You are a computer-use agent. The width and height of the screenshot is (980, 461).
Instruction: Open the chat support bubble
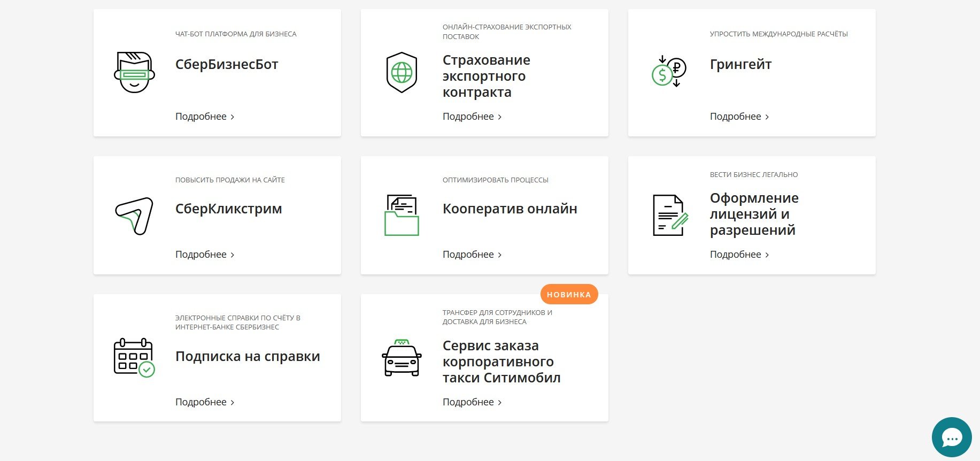pos(951,437)
